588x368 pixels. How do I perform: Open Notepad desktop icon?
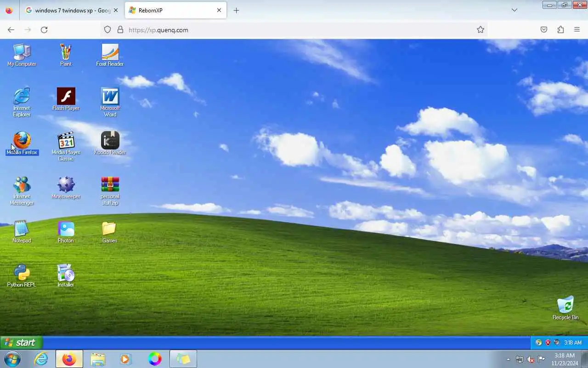[22, 232]
